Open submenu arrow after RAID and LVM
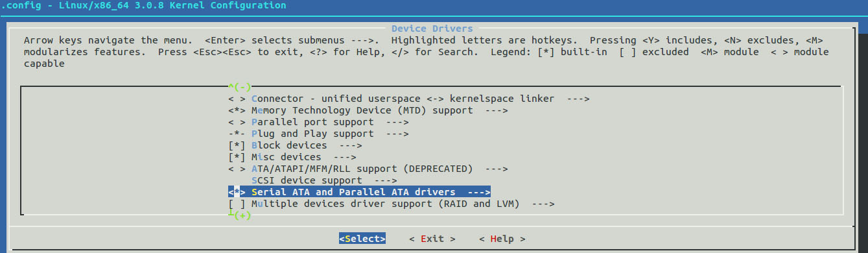Viewport: 868px width, 253px height. 543,204
